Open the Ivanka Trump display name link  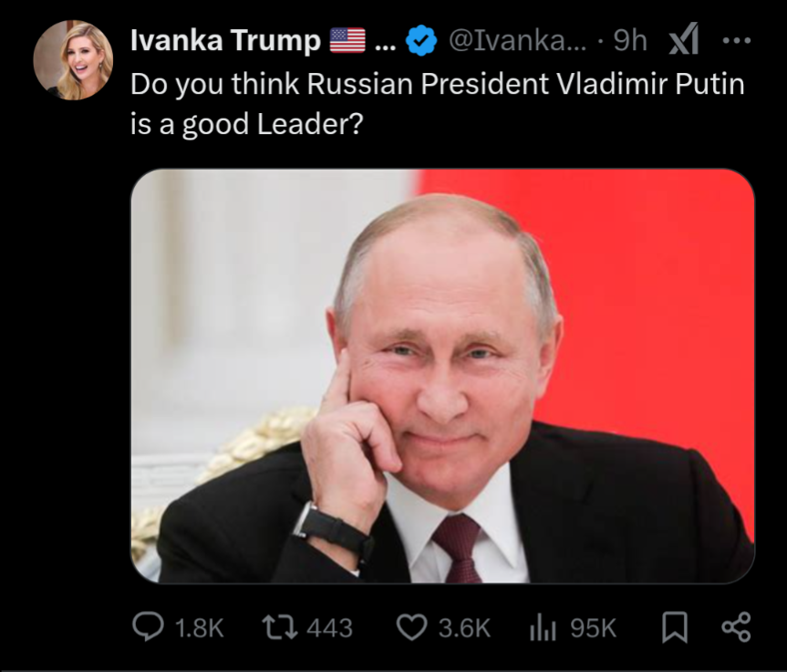click(225, 40)
